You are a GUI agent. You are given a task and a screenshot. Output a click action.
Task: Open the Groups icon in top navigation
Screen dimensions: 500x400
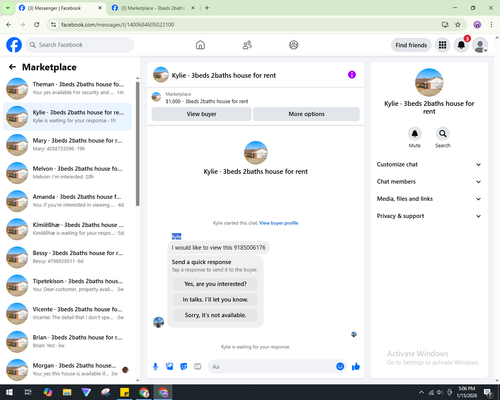click(x=294, y=45)
